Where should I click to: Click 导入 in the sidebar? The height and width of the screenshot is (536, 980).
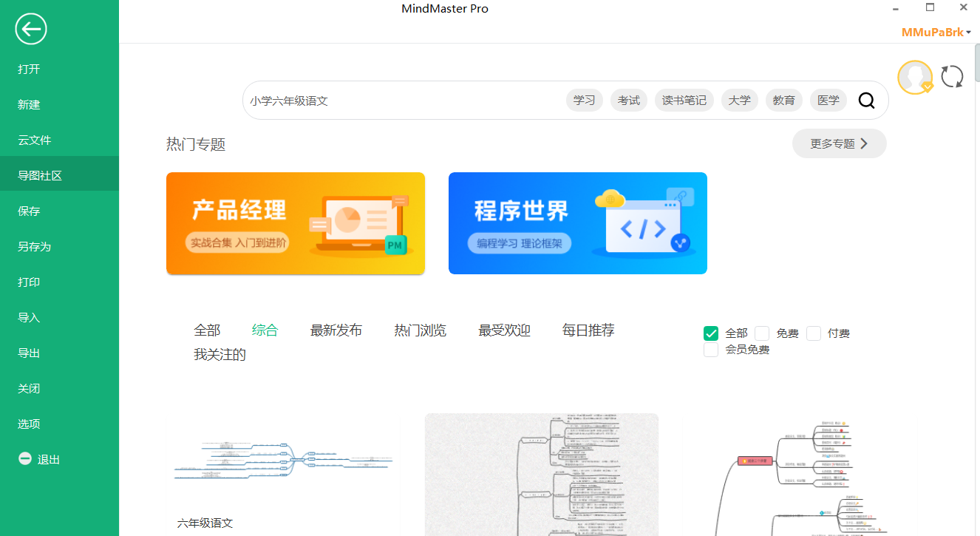point(59,317)
